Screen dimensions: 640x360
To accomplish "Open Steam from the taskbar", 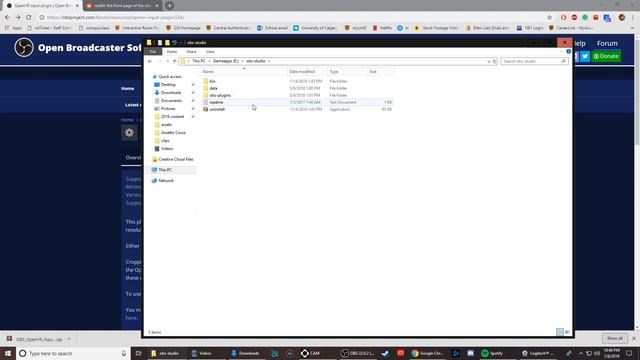I will point(385,353).
